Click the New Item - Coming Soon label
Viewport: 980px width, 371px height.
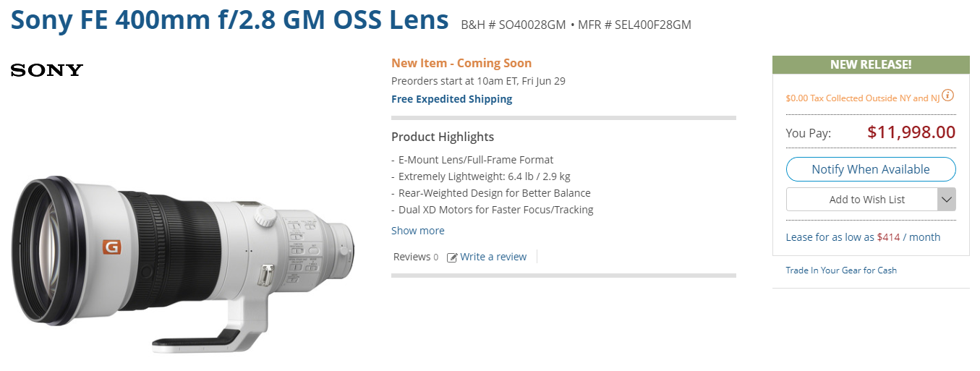tap(461, 64)
